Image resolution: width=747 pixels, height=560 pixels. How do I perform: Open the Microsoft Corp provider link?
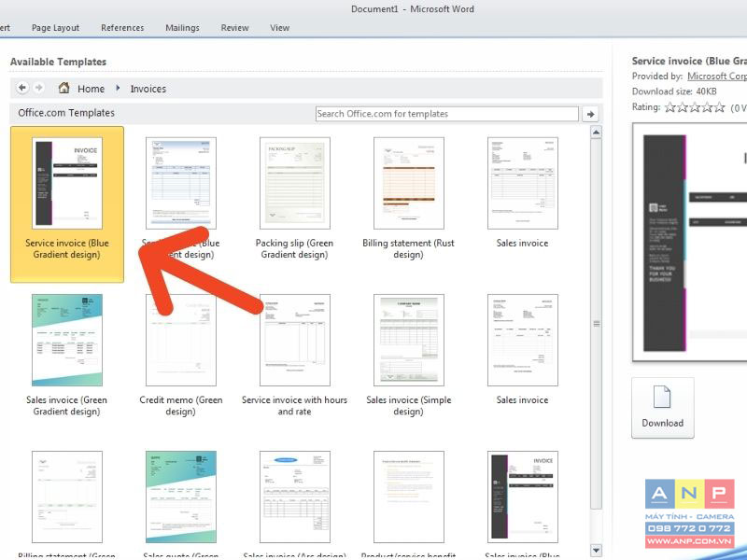click(x=717, y=77)
